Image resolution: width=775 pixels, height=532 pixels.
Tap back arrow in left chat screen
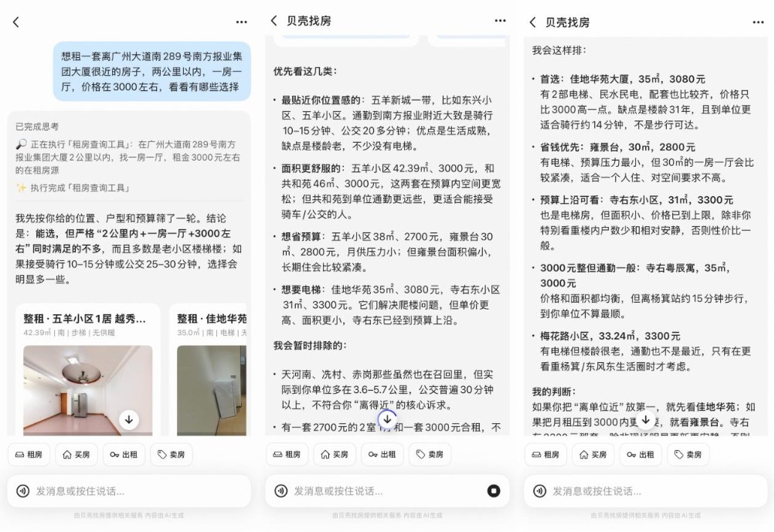(15, 22)
